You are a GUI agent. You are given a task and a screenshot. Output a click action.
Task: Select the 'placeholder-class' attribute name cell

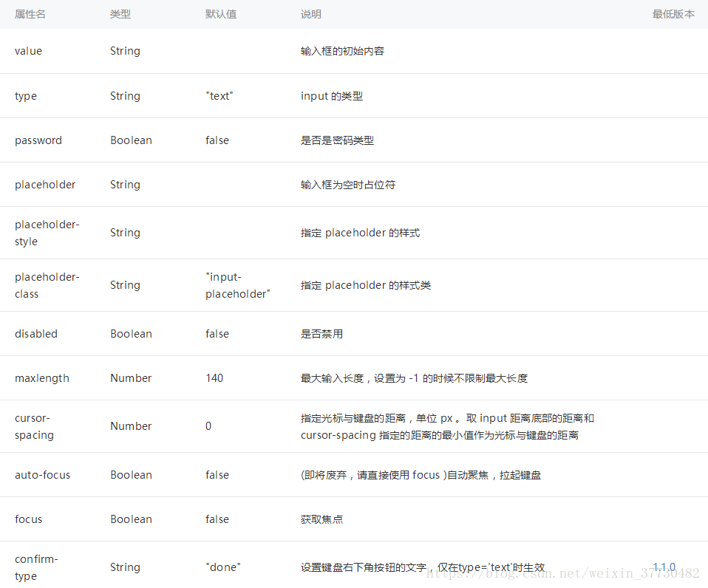point(47,285)
